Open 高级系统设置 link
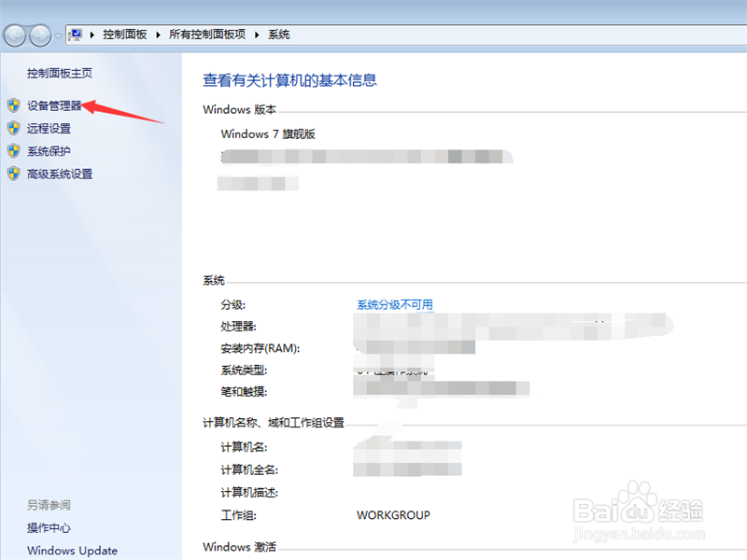747x560 pixels. 60,174
